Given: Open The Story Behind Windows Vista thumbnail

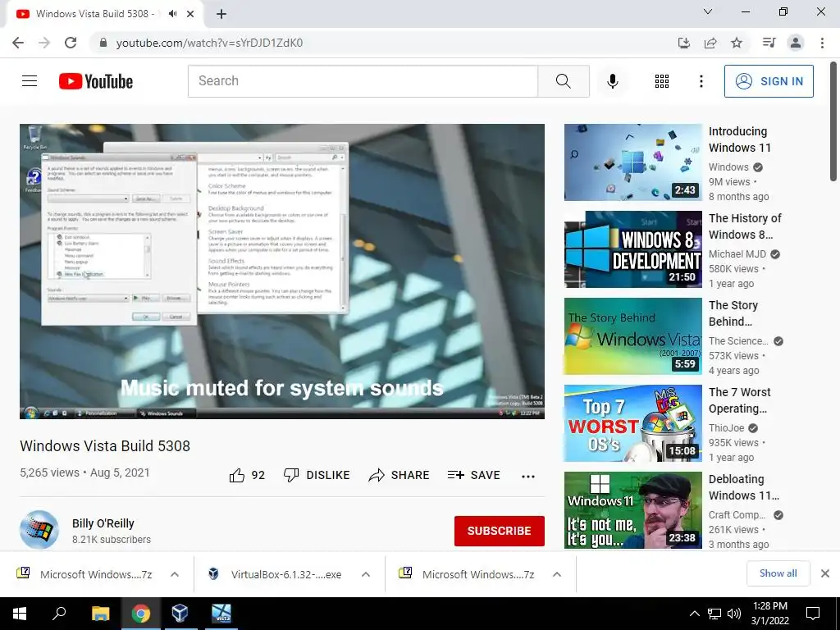Looking at the screenshot, I should (632, 336).
